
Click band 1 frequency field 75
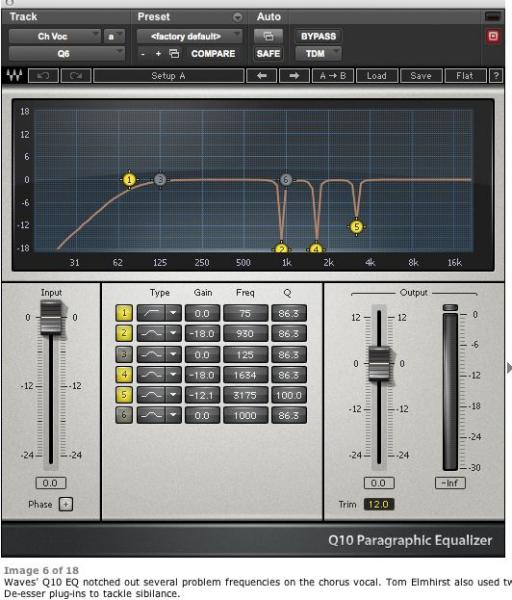tap(245, 313)
